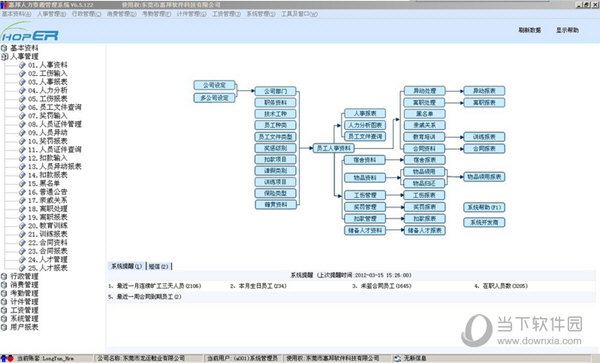Open the 工伤管理 flowchart box

pyautogui.click(x=365, y=195)
